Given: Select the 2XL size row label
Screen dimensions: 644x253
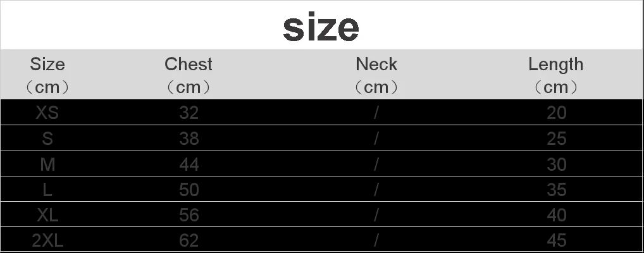Looking at the screenshot, I should coord(47,240).
